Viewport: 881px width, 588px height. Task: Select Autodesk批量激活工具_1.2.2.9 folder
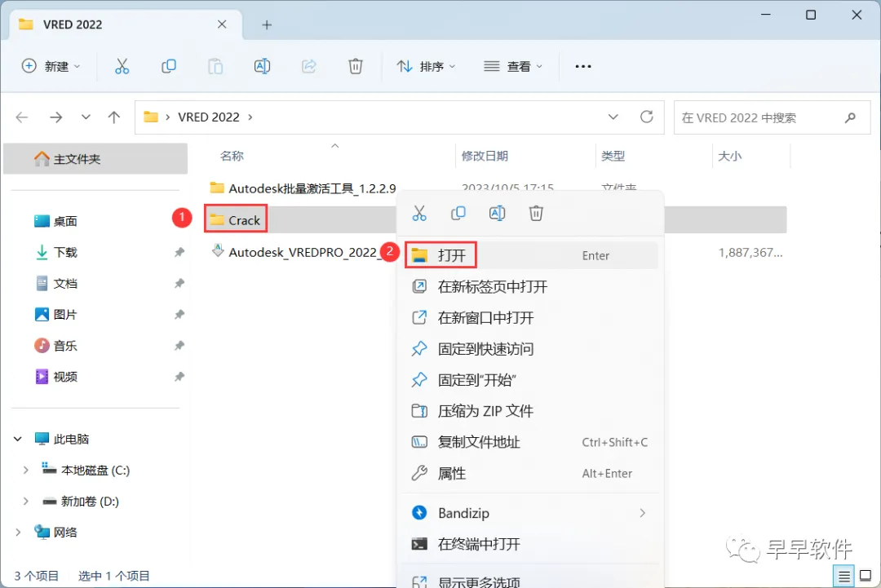coord(303,188)
